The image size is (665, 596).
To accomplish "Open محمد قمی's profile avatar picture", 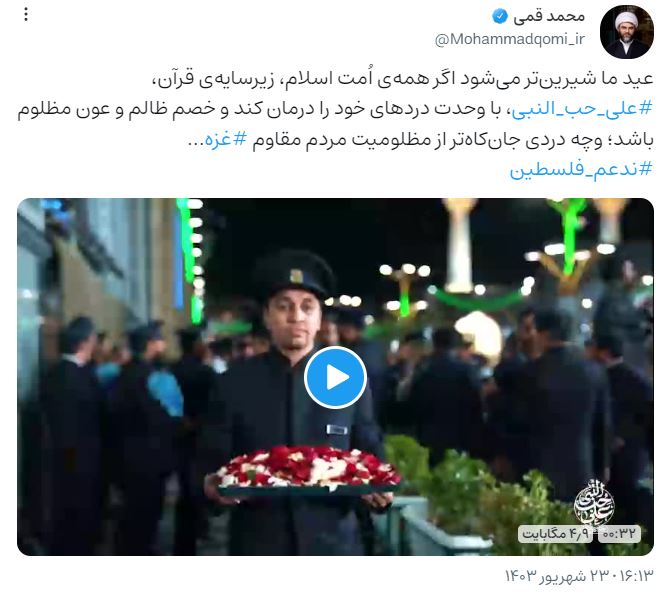I will [x=626, y=32].
